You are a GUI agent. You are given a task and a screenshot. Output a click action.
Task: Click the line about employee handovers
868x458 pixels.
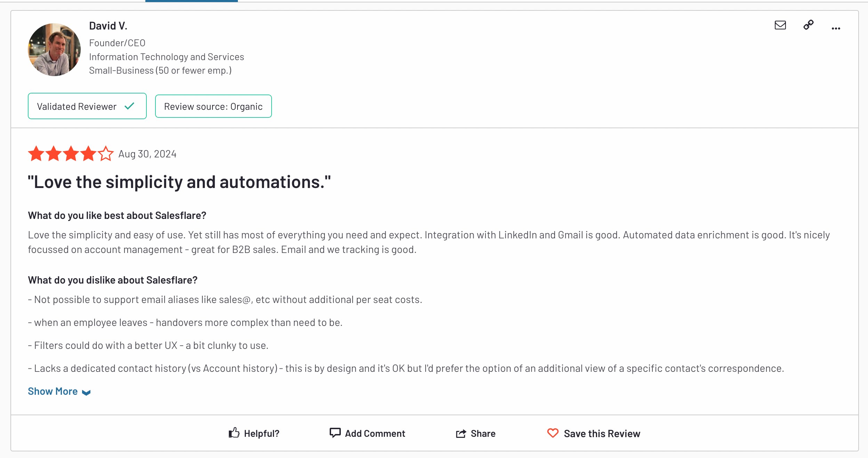(185, 322)
